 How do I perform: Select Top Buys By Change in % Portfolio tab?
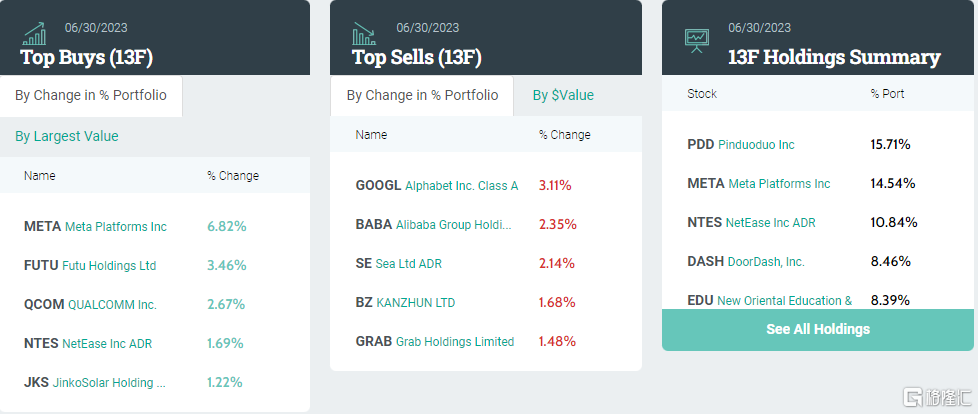(x=91, y=96)
